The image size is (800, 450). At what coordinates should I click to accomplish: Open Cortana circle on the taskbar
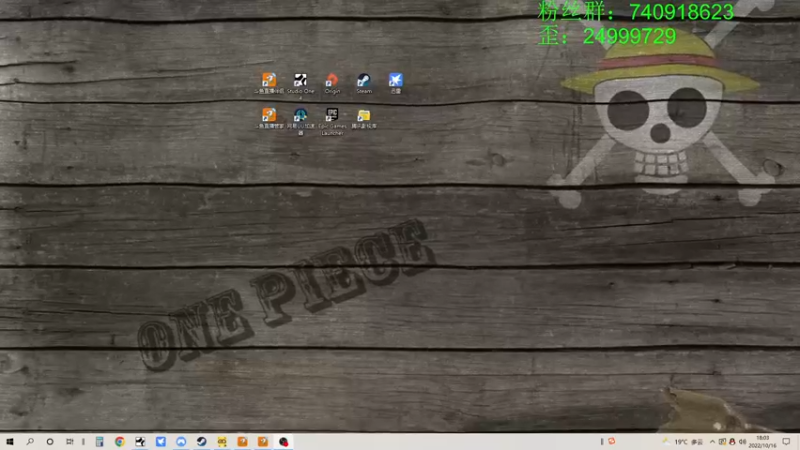[49, 441]
